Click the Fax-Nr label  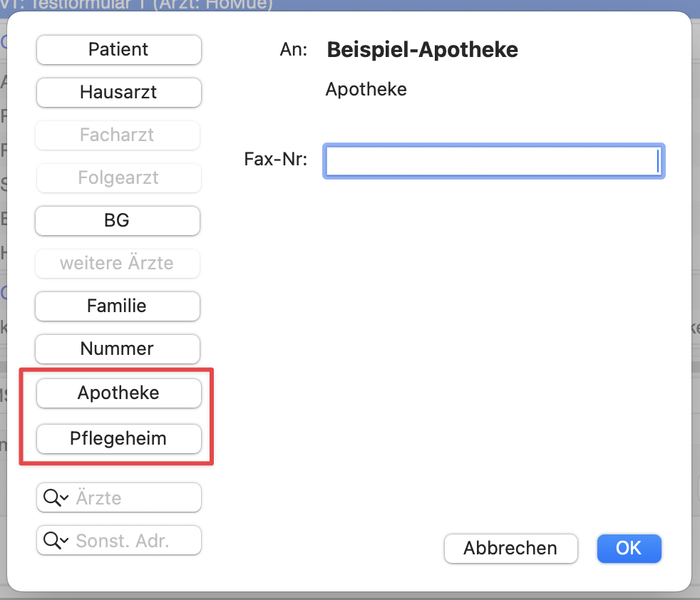275,160
